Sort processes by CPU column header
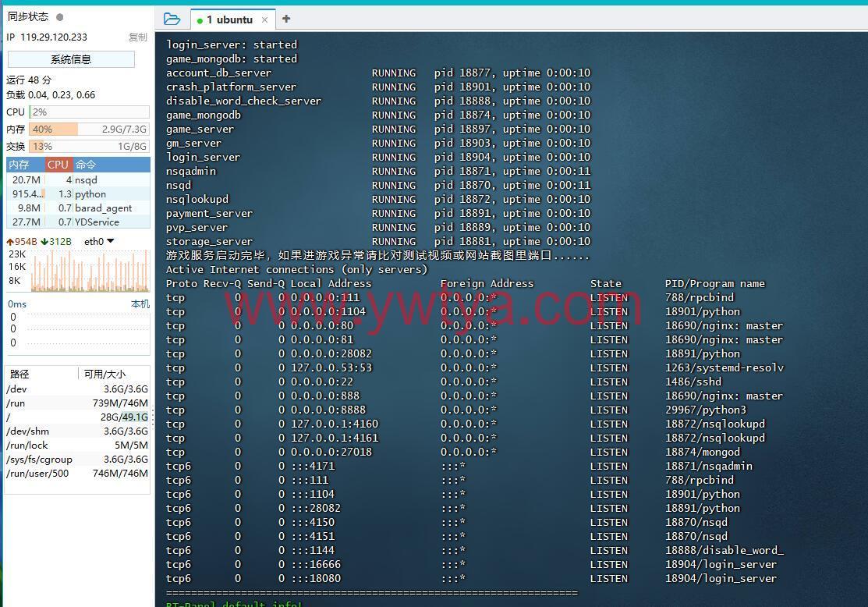The height and width of the screenshot is (607, 868). point(58,165)
